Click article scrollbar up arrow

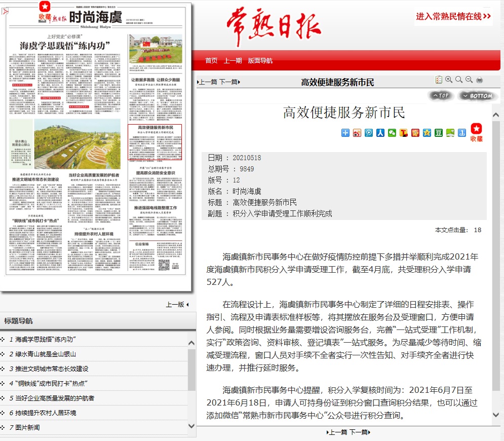[496, 115]
